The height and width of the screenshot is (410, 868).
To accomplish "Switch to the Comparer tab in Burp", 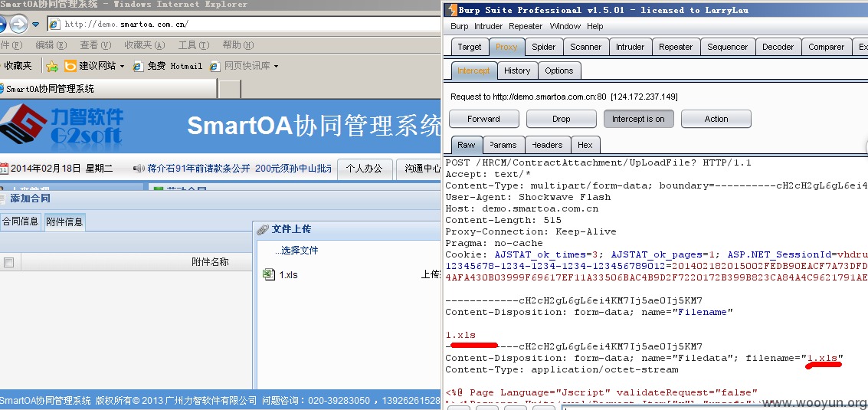I will (826, 47).
